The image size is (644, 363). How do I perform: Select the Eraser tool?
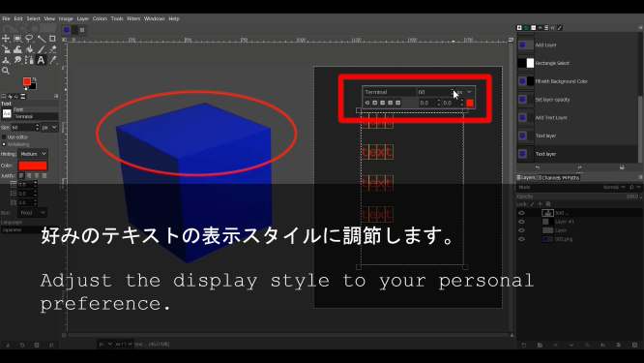pos(52,49)
